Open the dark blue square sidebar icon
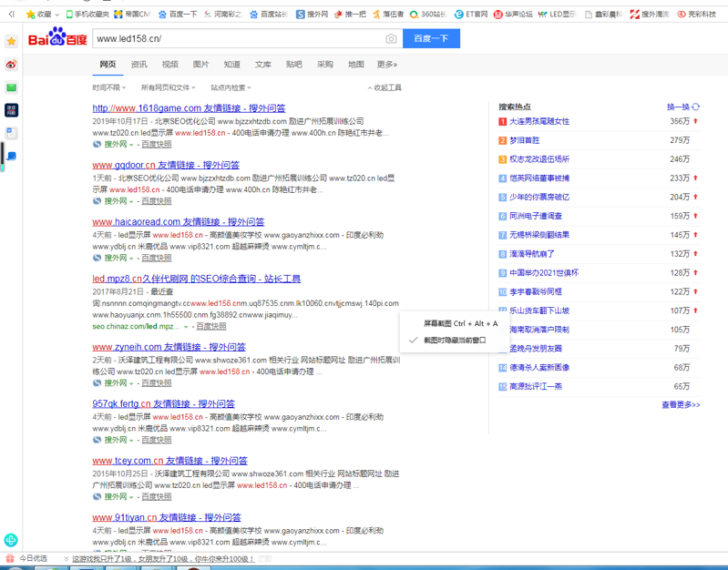Screen dimensions: 728x570 pos(12,110)
